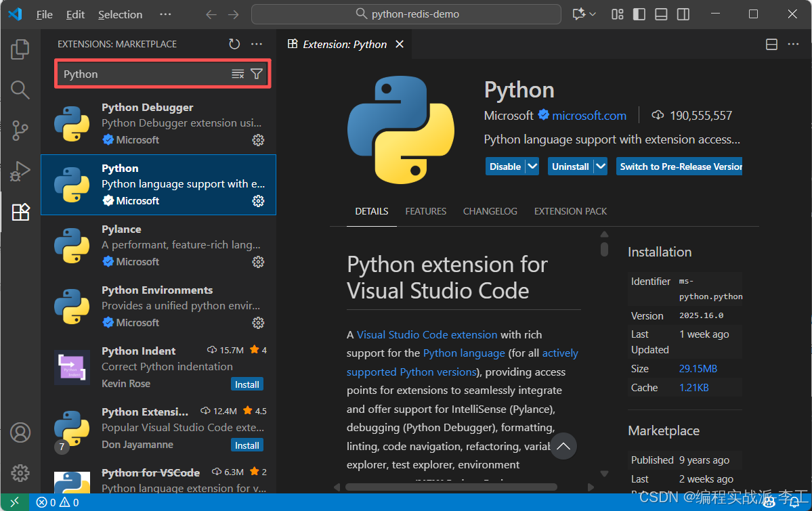Refresh the extensions marketplace list

(x=234, y=44)
